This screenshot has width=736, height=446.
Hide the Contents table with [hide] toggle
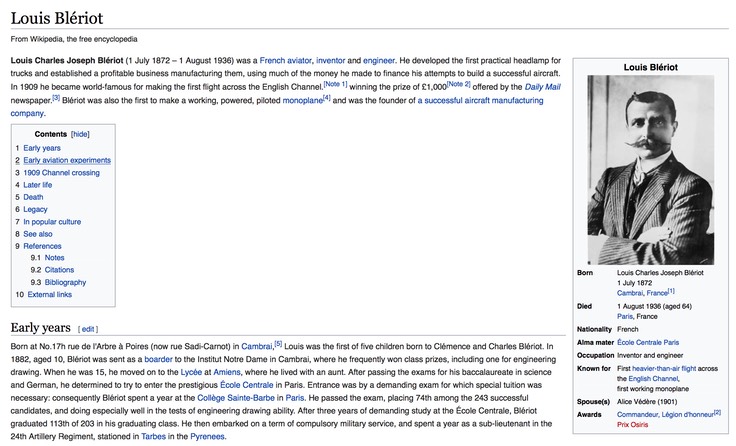point(80,134)
